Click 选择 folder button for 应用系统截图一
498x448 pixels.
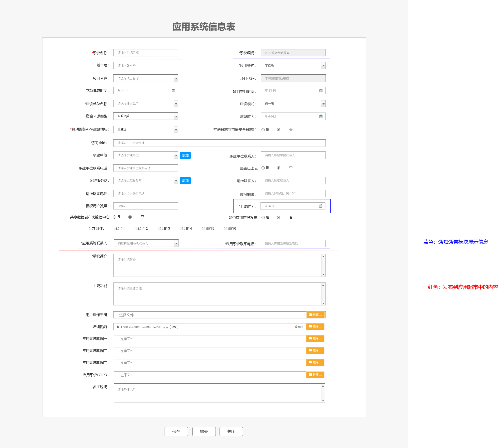click(x=315, y=338)
